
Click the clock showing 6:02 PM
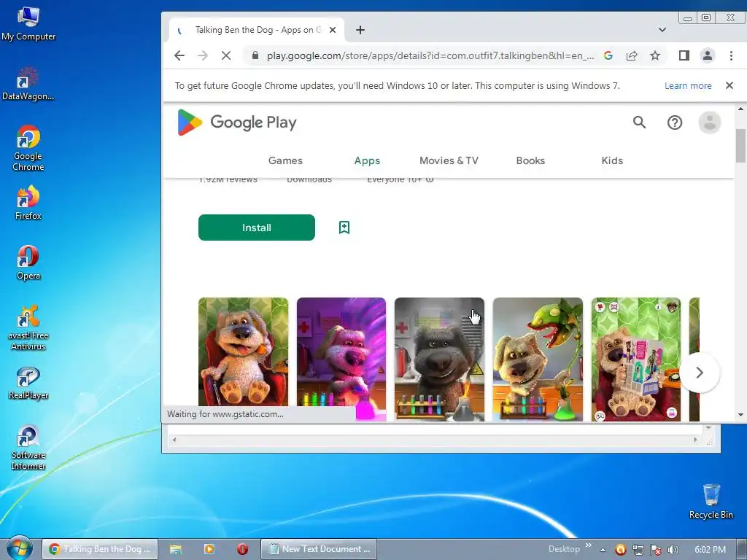710,550
